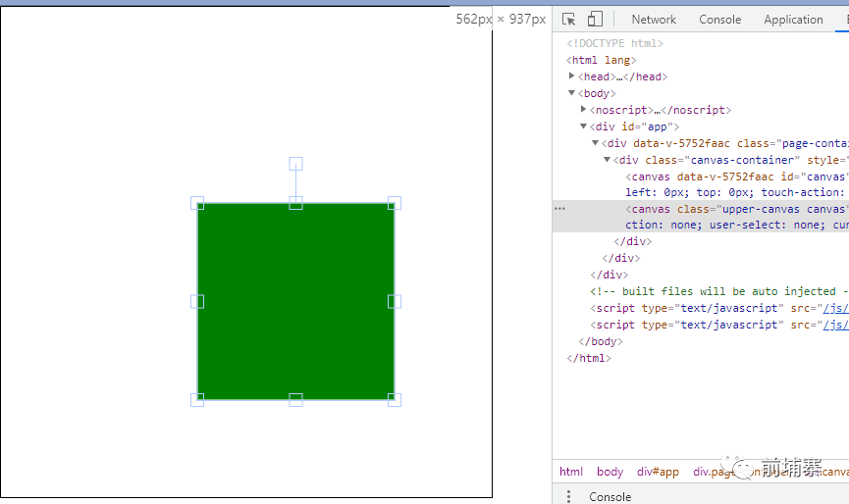Click the rotation handle above the green square
Viewport: 849px width, 504px height.
295,164
